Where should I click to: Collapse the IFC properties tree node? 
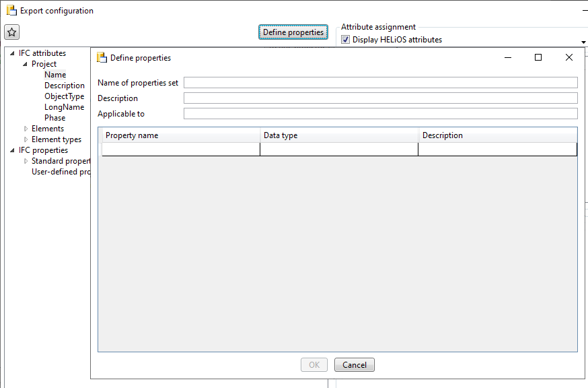pyautogui.click(x=12, y=150)
